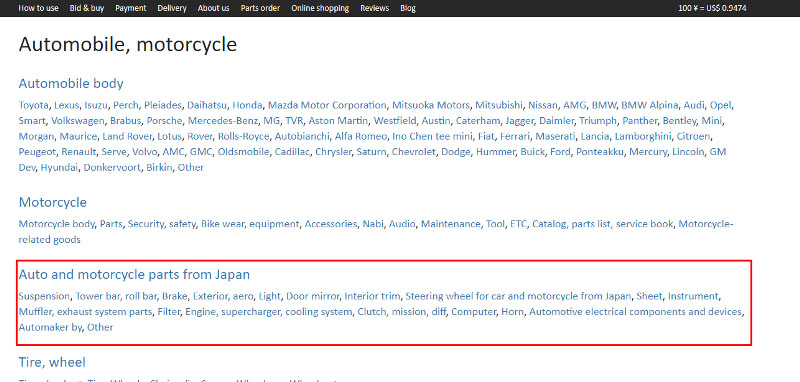Open the Interior trim link
This screenshot has height=382, width=800.
pyautogui.click(x=372, y=296)
